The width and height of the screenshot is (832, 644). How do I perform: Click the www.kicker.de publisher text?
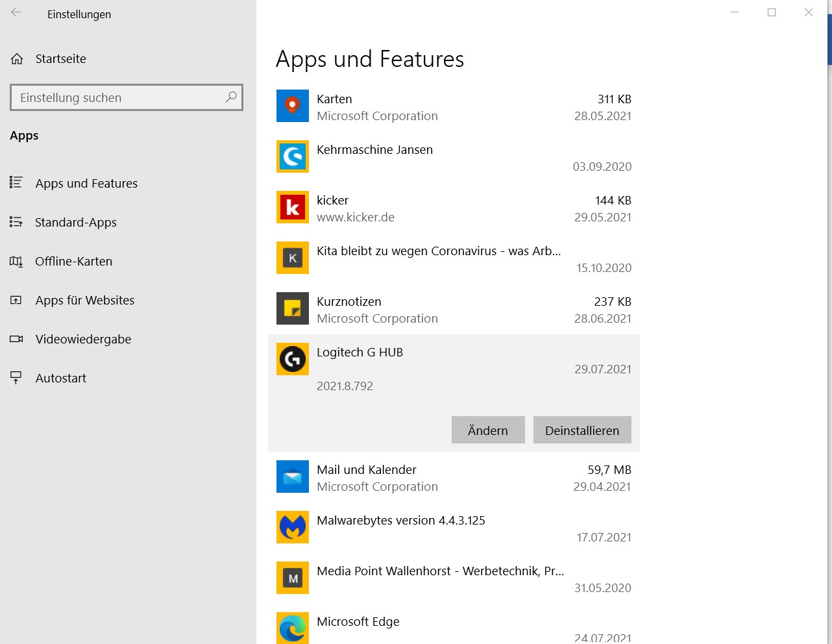pyautogui.click(x=356, y=217)
